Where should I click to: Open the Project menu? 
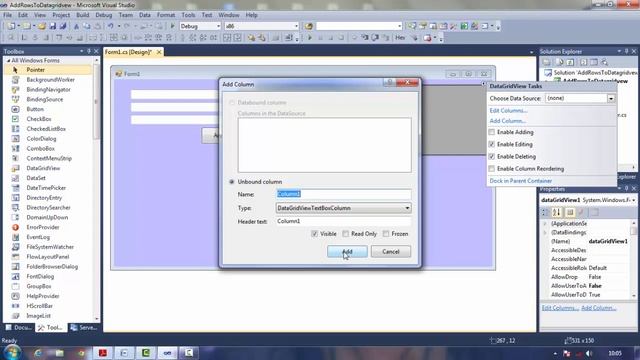pos(61,15)
